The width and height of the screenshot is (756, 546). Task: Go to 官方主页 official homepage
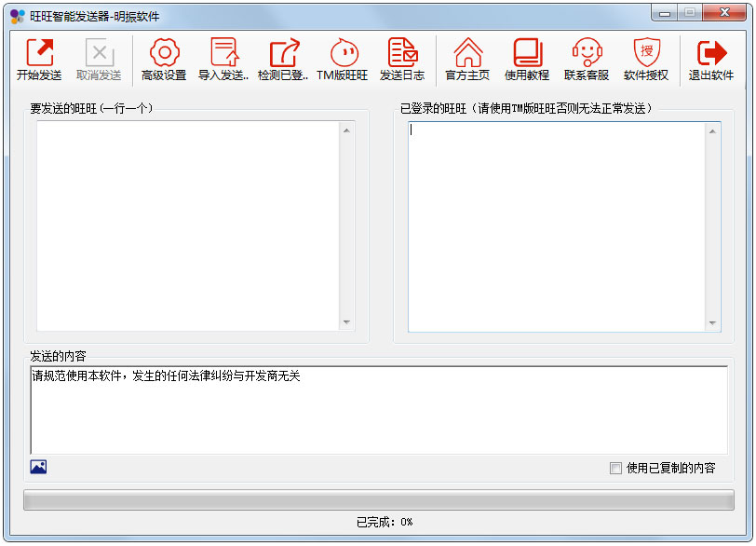pos(467,60)
